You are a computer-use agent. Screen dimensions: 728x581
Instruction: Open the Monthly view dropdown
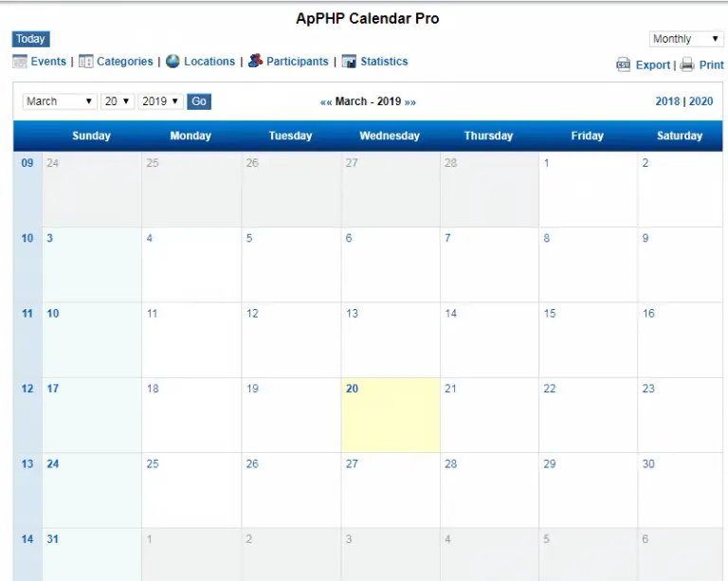tap(686, 39)
